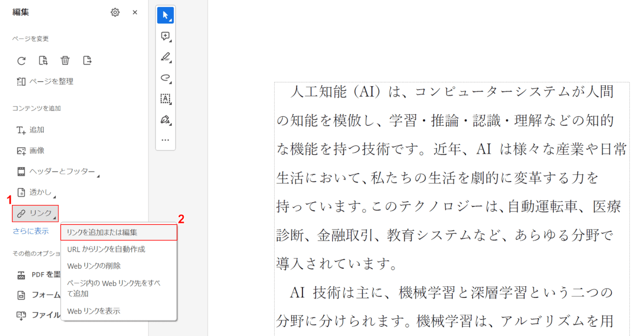Expand 透かし options

point(36,193)
